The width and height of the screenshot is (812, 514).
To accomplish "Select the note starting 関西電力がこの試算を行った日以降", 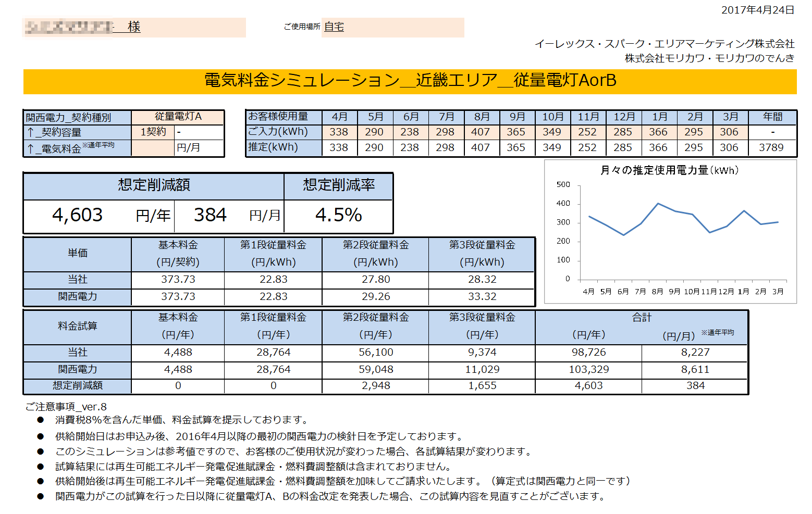I will pyautogui.click(x=331, y=496).
